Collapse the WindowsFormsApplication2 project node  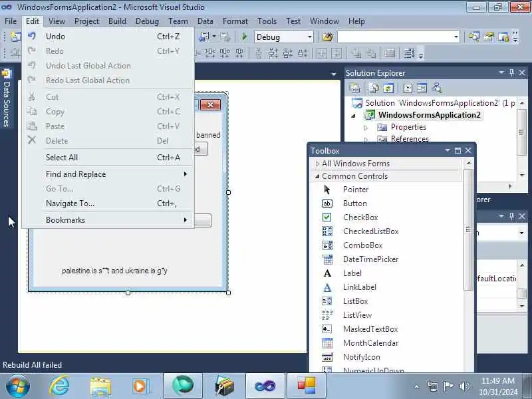click(x=354, y=116)
